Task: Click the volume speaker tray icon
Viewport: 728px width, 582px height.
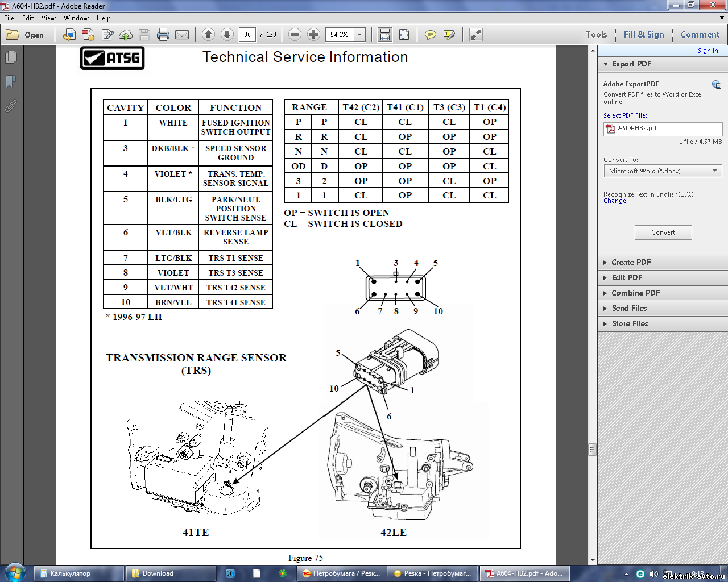Action: pyautogui.click(x=653, y=574)
